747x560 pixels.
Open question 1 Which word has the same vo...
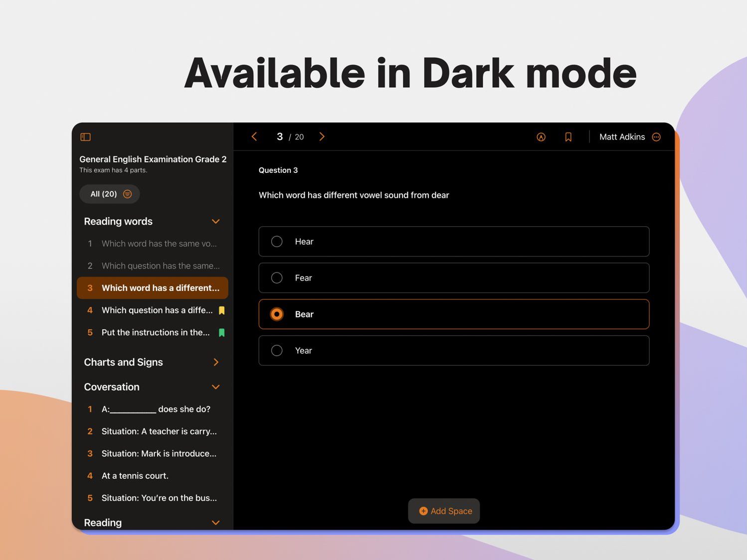[153, 244]
